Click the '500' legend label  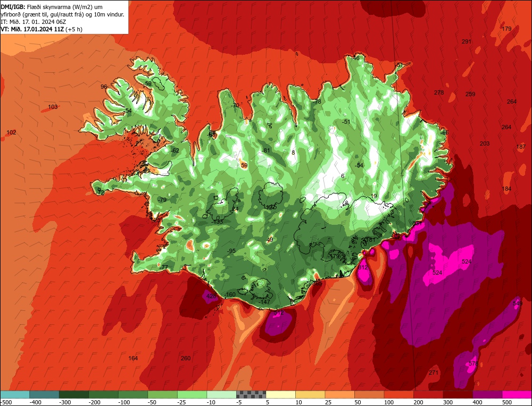(507, 402)
